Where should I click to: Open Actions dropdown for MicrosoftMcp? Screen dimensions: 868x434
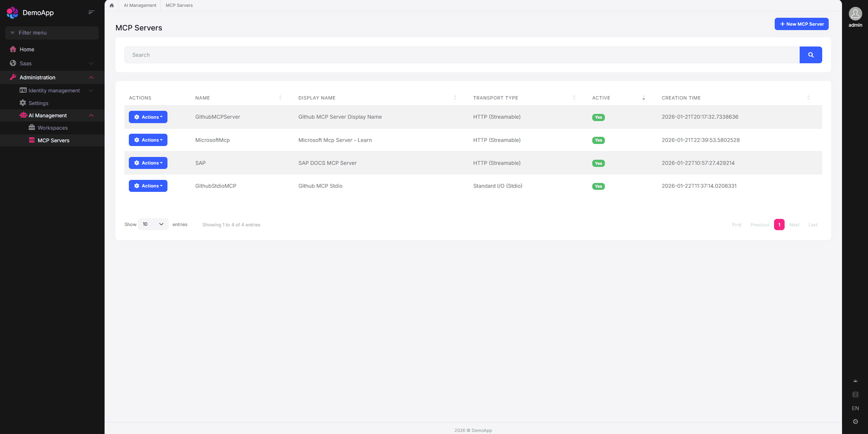[x=148, y=140]
